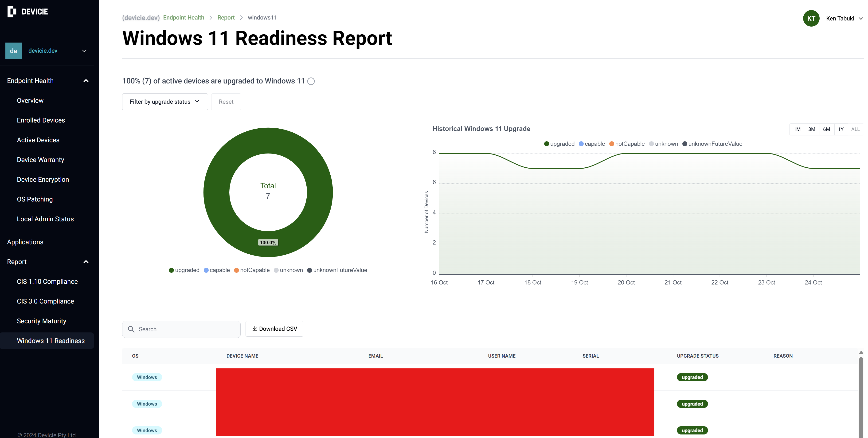Open OS Patching page
Screen dimensions: 868x438
(x=35, y=199)
